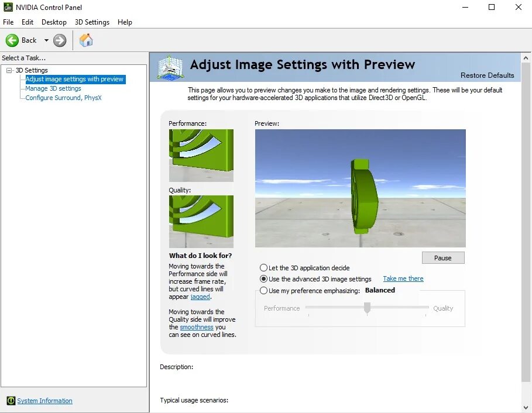Click the scrollbar down arrow

(x=526, y=407)
